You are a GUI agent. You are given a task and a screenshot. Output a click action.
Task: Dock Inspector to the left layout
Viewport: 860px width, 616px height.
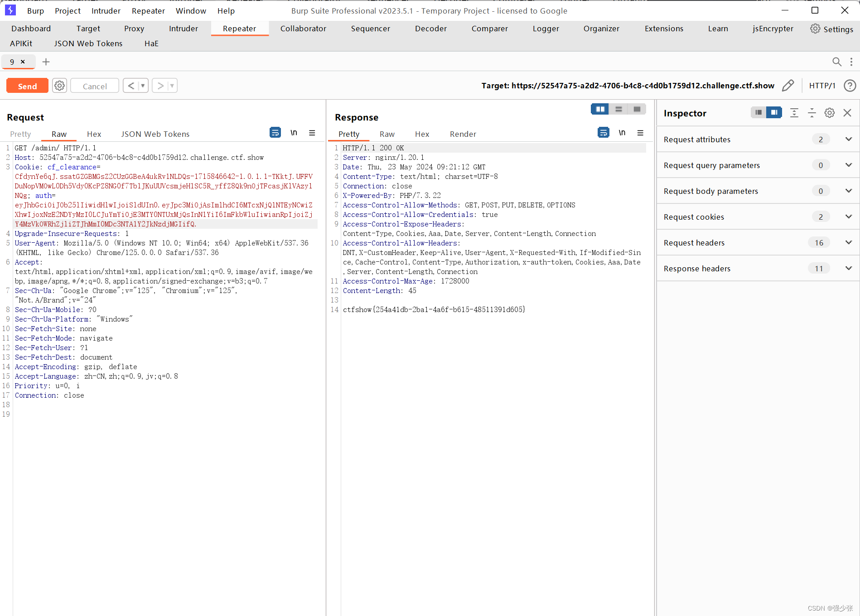tap(759, 112)
